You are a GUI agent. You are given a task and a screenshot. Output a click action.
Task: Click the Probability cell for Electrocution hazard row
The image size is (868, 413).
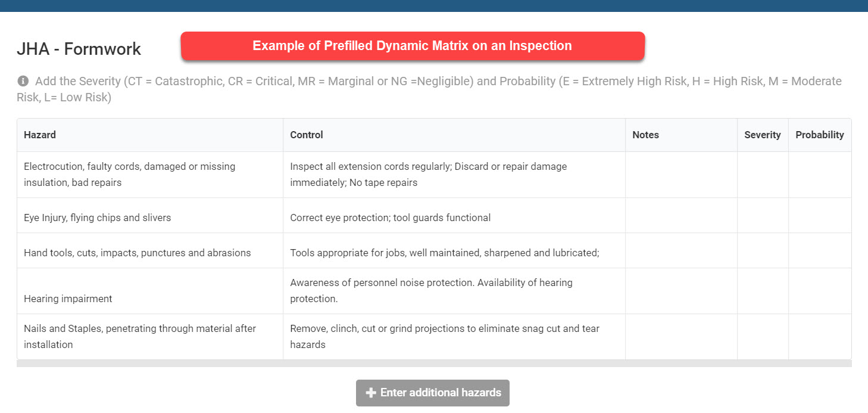click(820, 175)
